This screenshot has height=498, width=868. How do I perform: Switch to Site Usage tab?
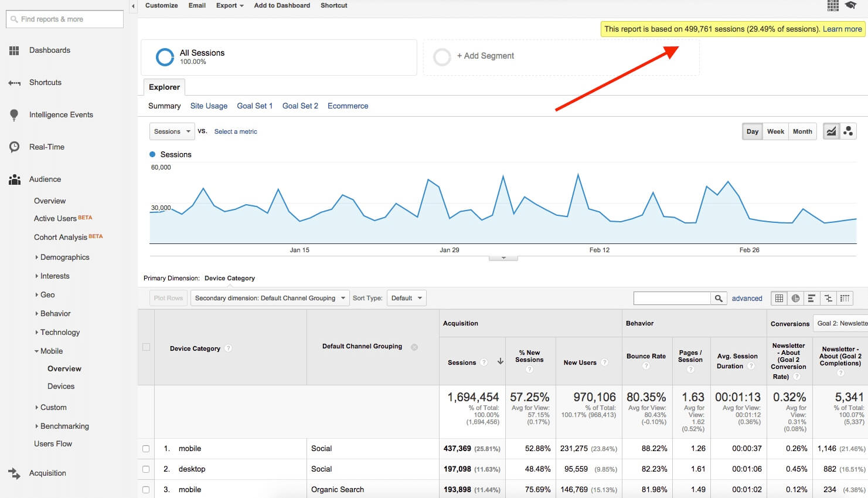[x=209, y=106]
